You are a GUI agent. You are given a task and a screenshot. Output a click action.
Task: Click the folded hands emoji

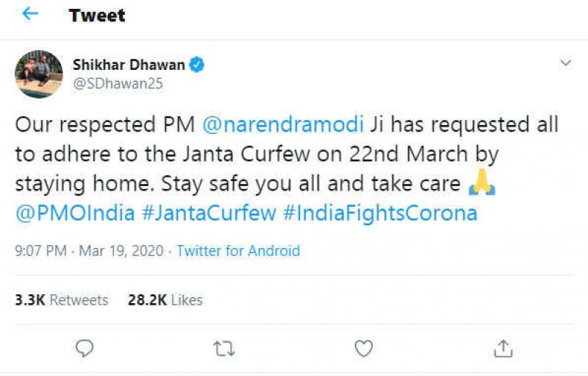click(481, 183)
